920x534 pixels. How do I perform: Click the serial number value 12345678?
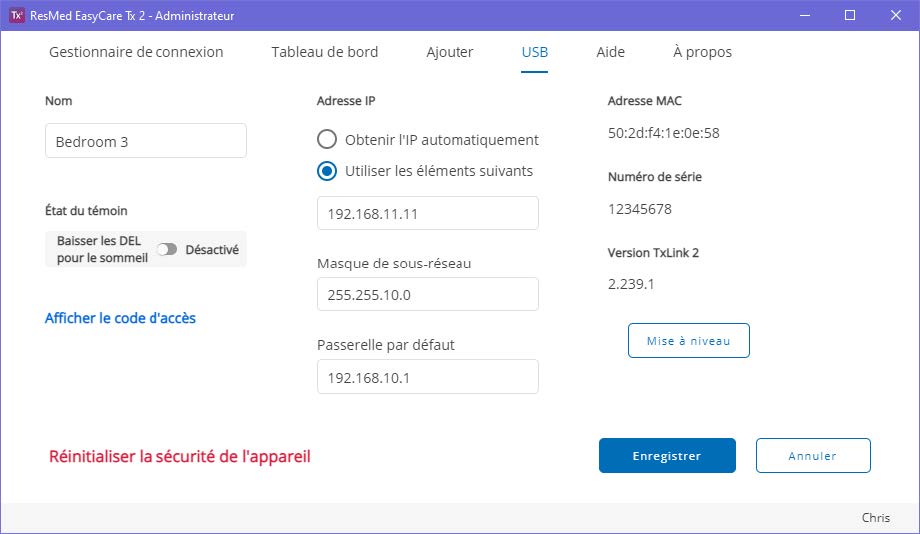(640, 209)
